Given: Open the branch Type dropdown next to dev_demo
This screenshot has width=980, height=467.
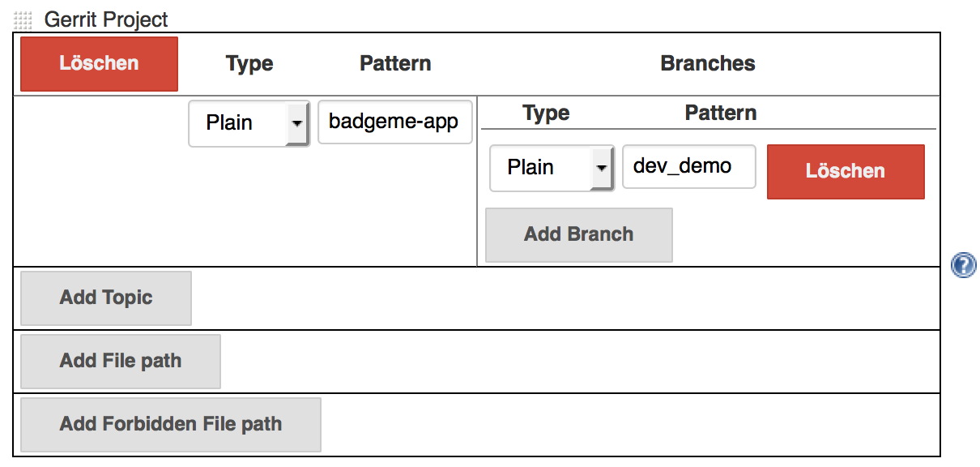Looking at the screenshot, I should tap(544, 167).
